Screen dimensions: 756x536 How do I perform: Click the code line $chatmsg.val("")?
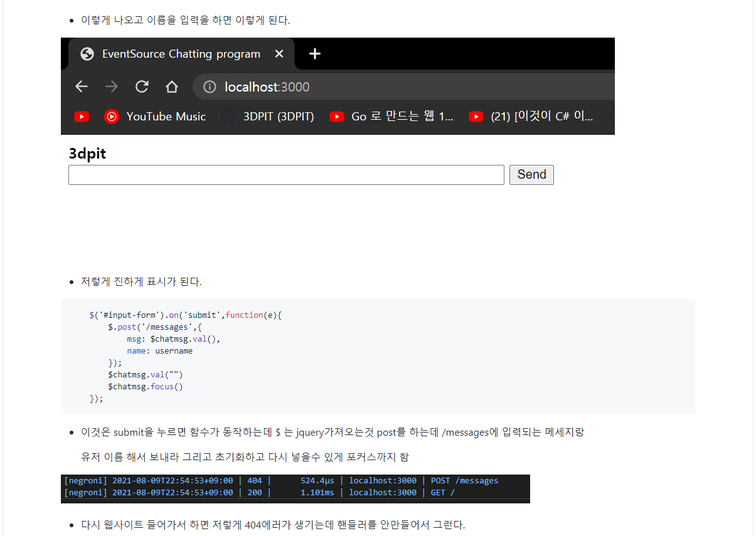click(145, 375)
